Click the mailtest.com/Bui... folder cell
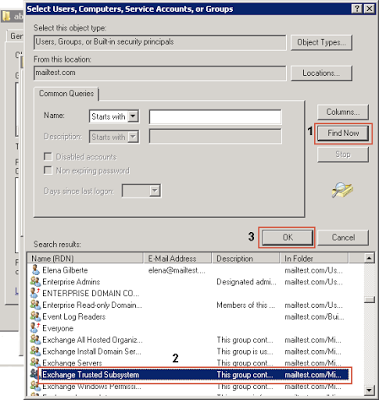This screenshot has width=379, height=400. [x=314, y=317]
